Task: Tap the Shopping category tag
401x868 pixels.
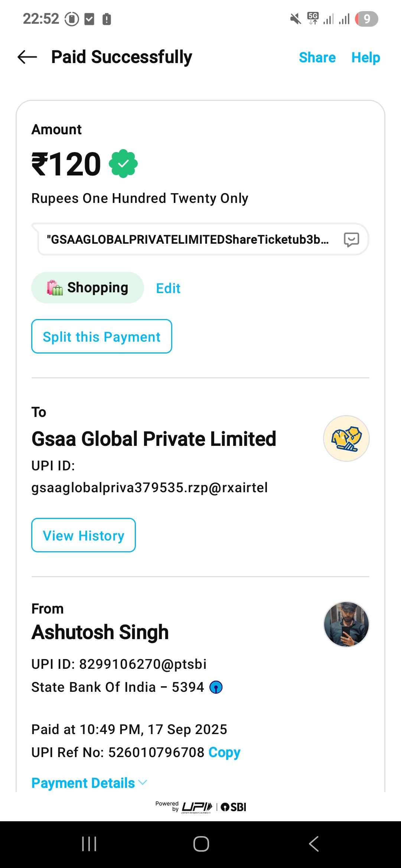Action: [x=88, y=288]
